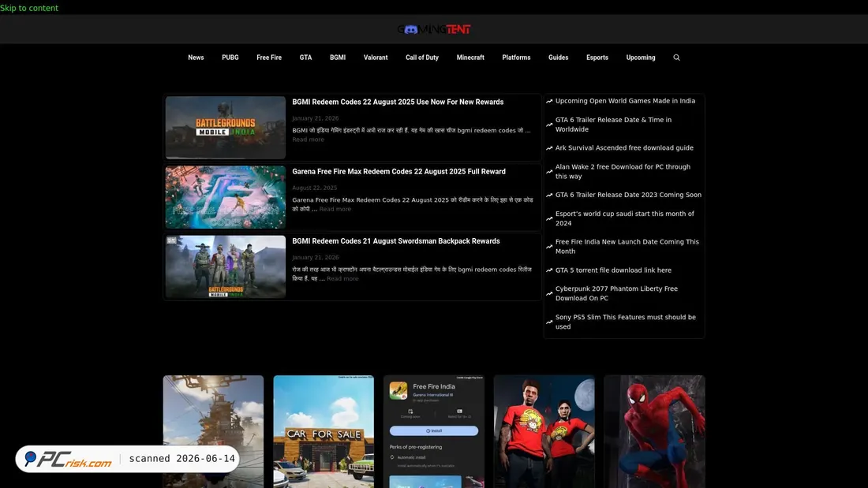Click trending arrow icon beside Alan Wake 2
This screenshot has width=868, height=488.
[x=549, y=172]
